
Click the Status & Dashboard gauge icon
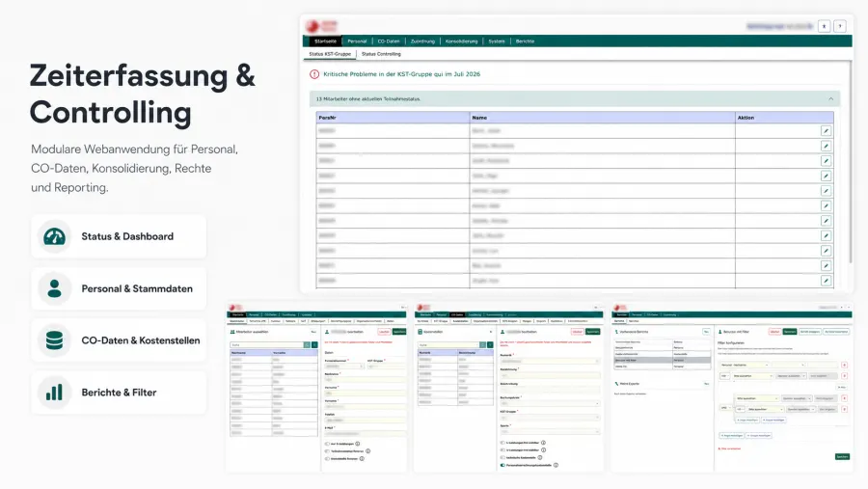54,236
